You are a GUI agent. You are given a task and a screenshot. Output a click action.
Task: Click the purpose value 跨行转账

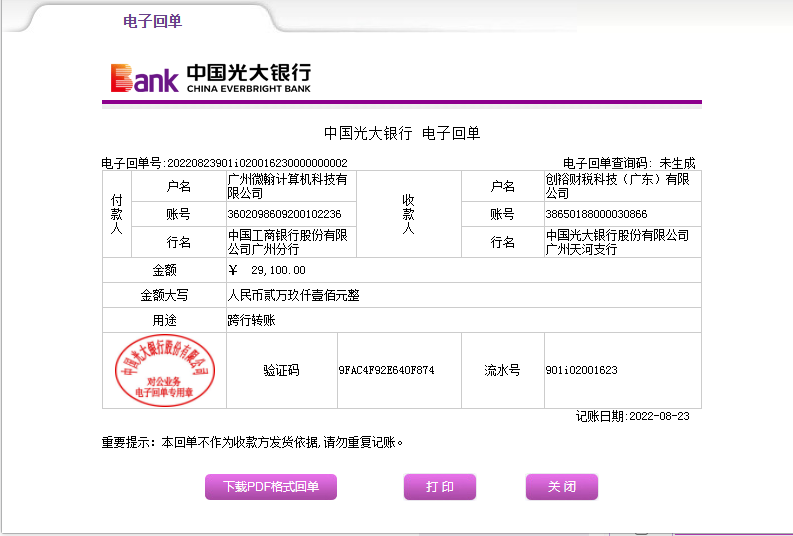pos(251,320)
